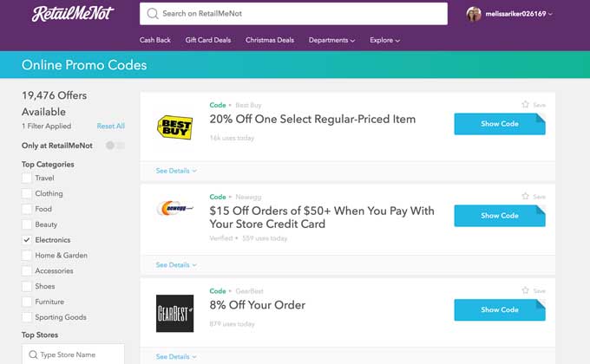Expand See Details for Best Buy offer
The height and width of the screenshot is (364, 590).
coord(176,171)
